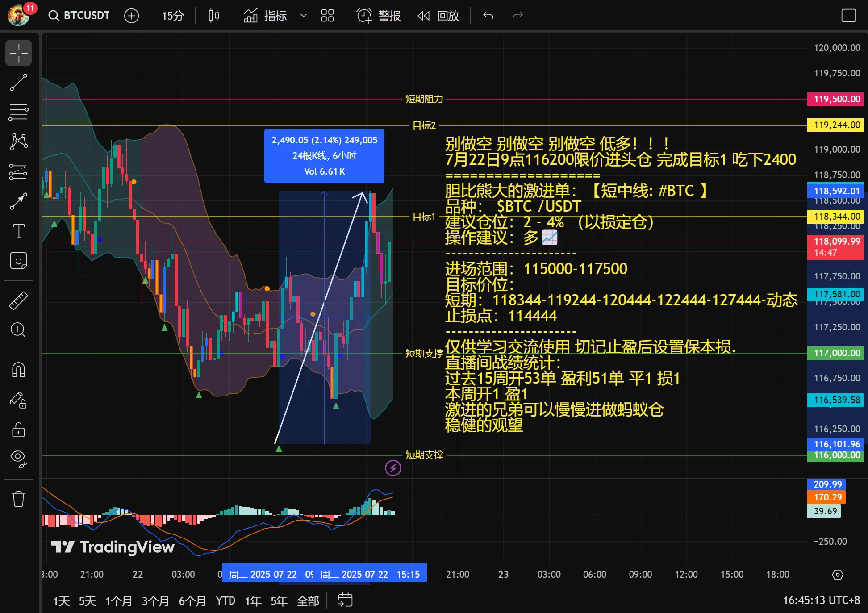
Task: Open the 指标 indicators menu
Action: (265, 16)
